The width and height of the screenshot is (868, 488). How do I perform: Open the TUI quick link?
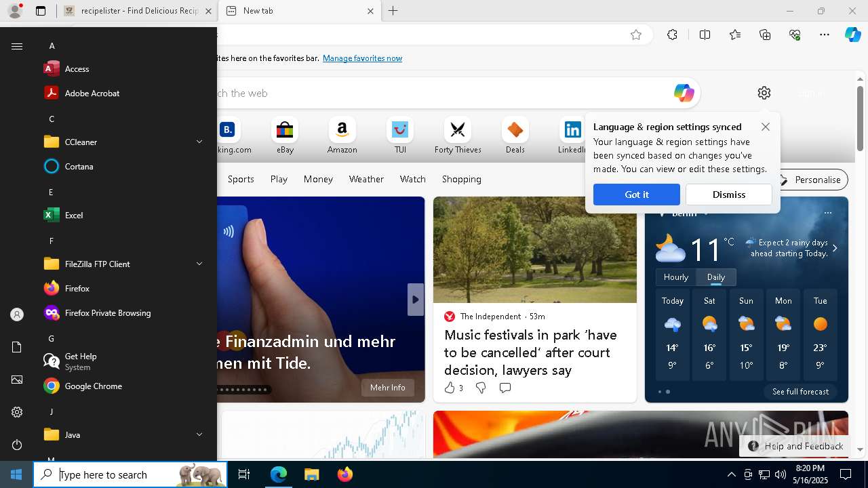[400, 136]
